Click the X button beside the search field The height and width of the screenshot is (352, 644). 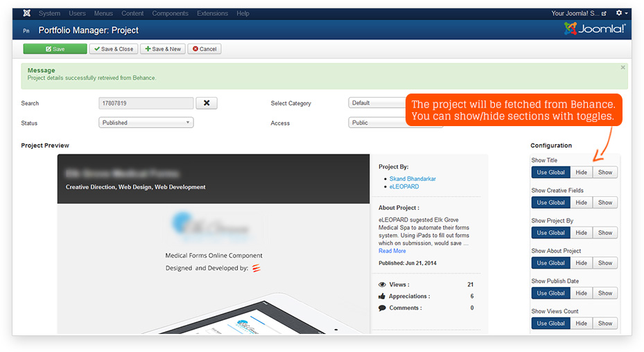point(207,103)
